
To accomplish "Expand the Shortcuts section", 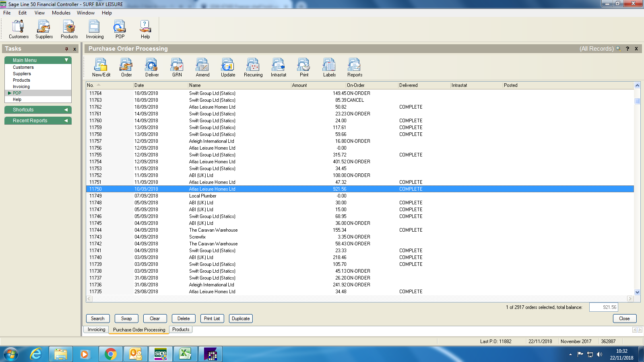I will (66, 110).
